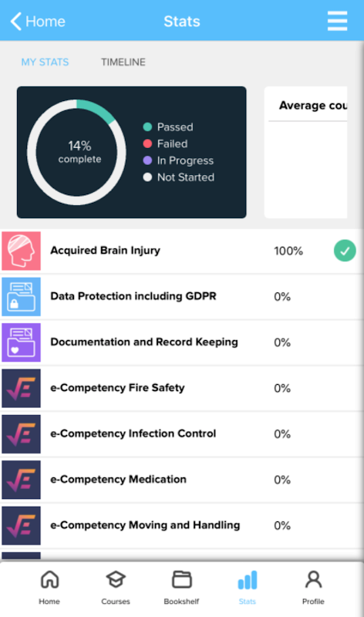
Task: Click the green completed checkmark badge
Action: click(345, 251)
